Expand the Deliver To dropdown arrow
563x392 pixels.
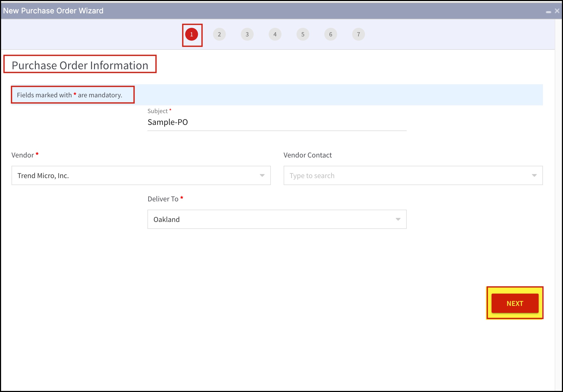coord(398,219)
